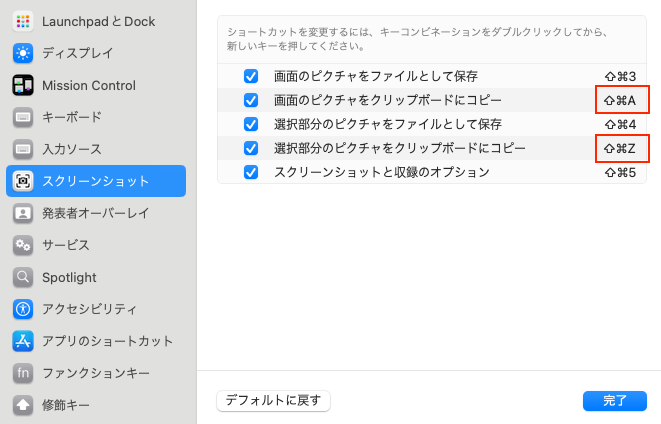The image size is (661, 424).
Task: Click the キーボード keyboard icon
Action: coord(24,117)
